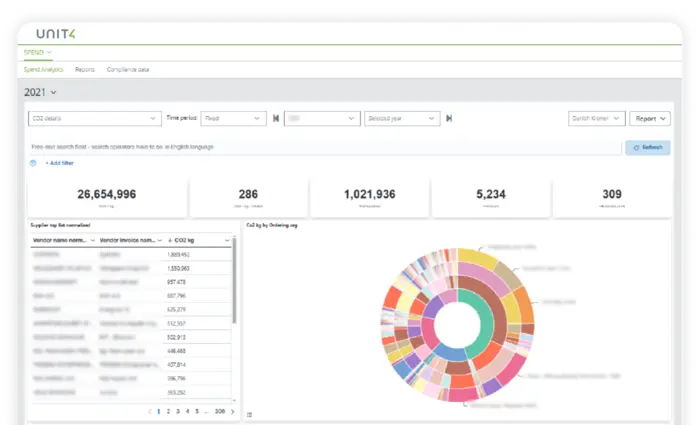The image size is (700, 425).
Task: Go to table page 3
Action: point(178,412)
